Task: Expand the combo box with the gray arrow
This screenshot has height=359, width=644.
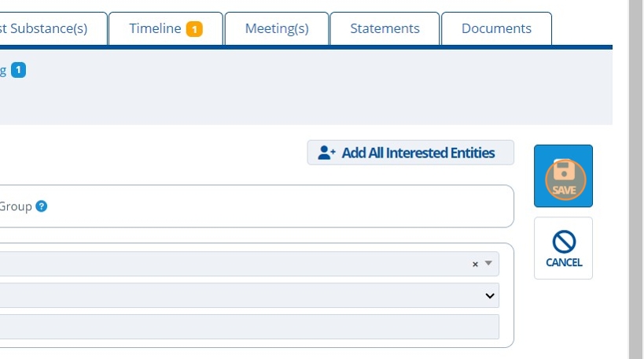Action: [488, 264]
